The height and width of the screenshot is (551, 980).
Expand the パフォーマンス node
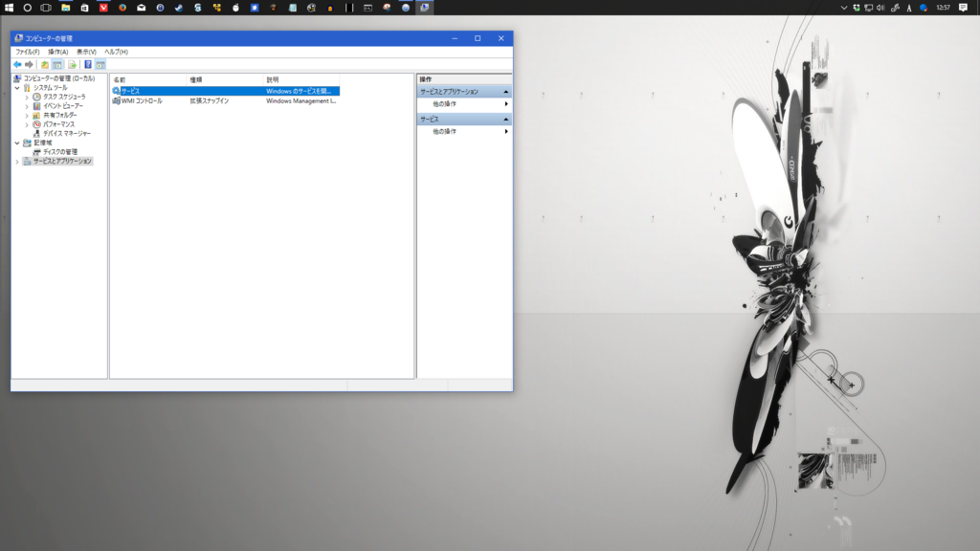(x=27, y=124)
